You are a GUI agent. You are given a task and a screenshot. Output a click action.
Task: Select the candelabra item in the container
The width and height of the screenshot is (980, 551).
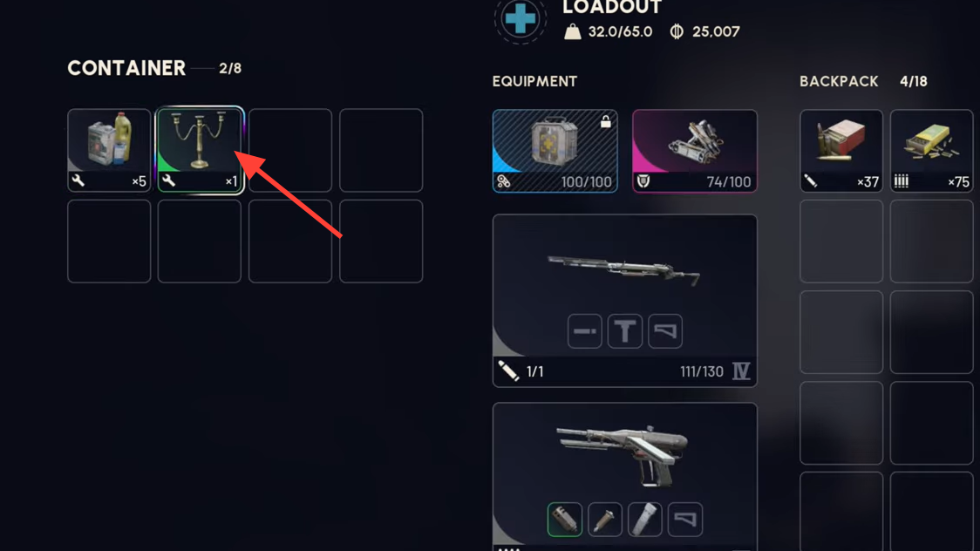tap(200, 150)
